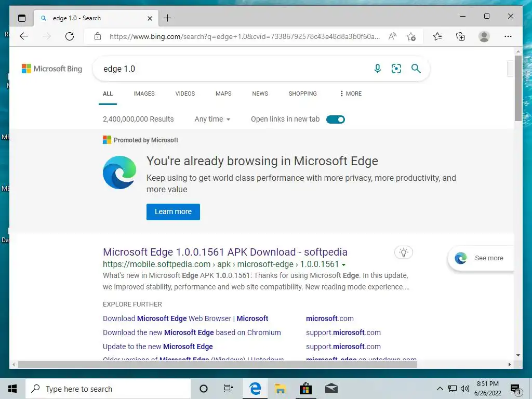
Task: Open the user profile icon
Action: [484, 36]
